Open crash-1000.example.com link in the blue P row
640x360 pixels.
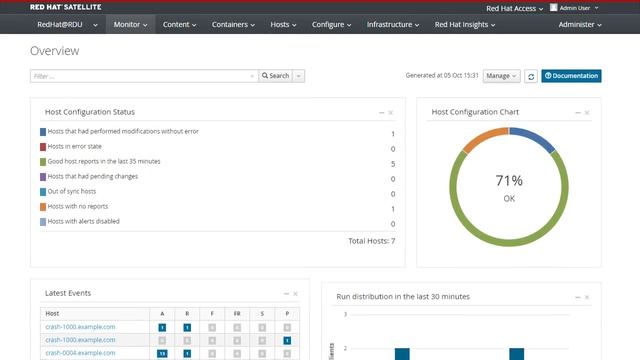point(80,340)
